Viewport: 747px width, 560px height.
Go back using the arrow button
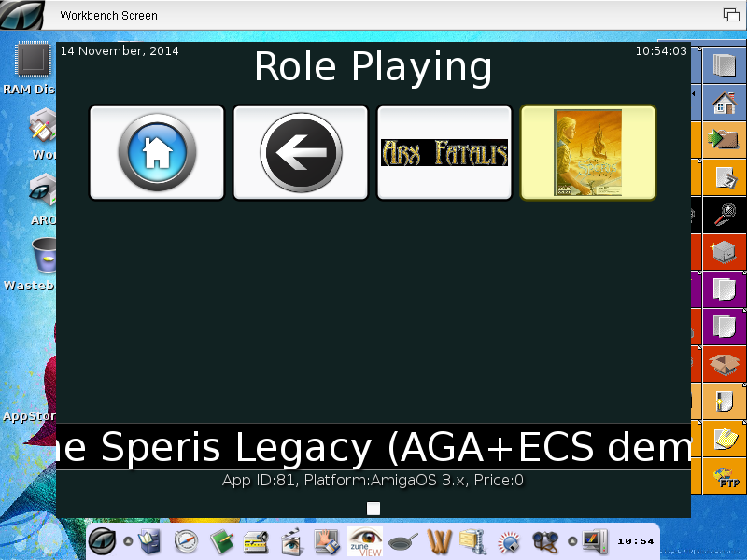(x=301, y=152)
